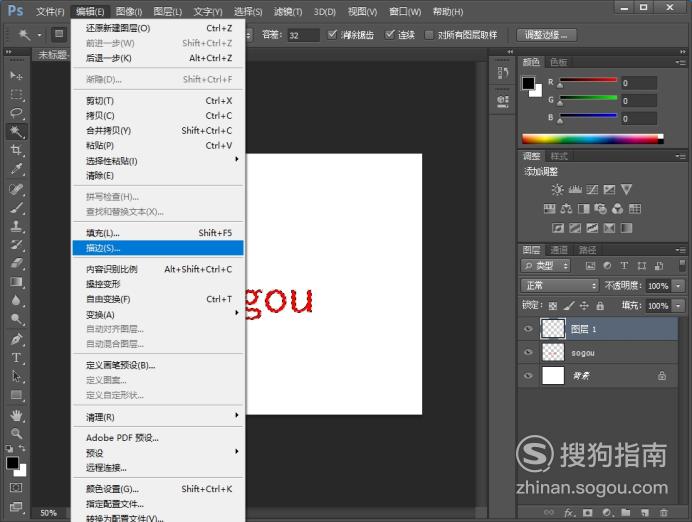Image resolution: width=692 pixels, height=522 pixels.
Task: Choose 还原新建图层(O) menu item
Action: click(158, 28)
